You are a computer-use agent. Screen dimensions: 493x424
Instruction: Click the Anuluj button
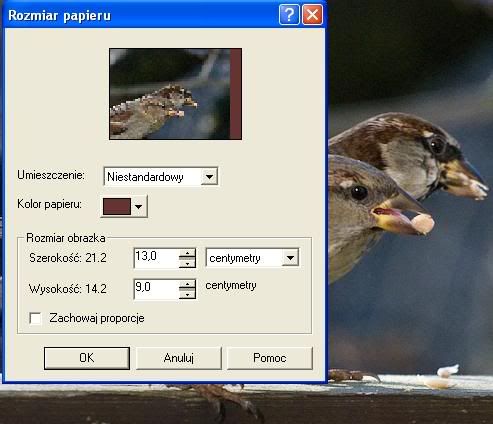[x=179, y=358]
